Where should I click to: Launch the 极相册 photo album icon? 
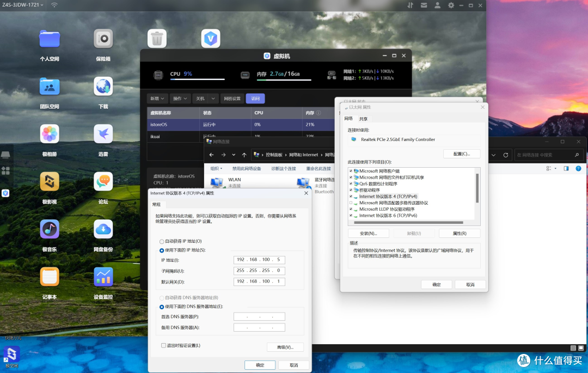click(50, 134)
